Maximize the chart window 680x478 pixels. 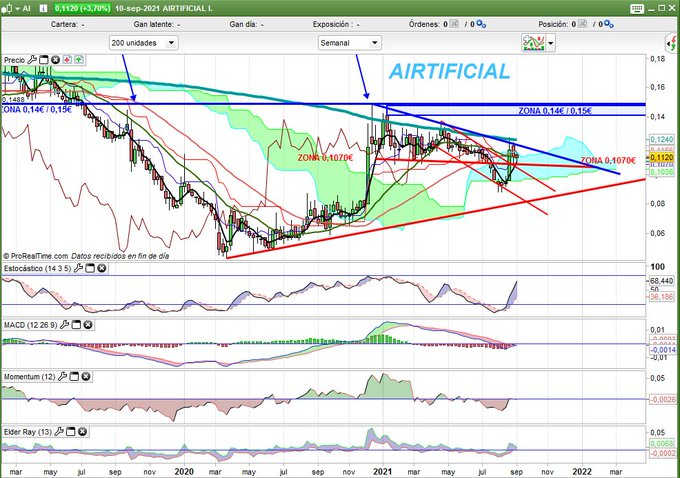[662, 8]
